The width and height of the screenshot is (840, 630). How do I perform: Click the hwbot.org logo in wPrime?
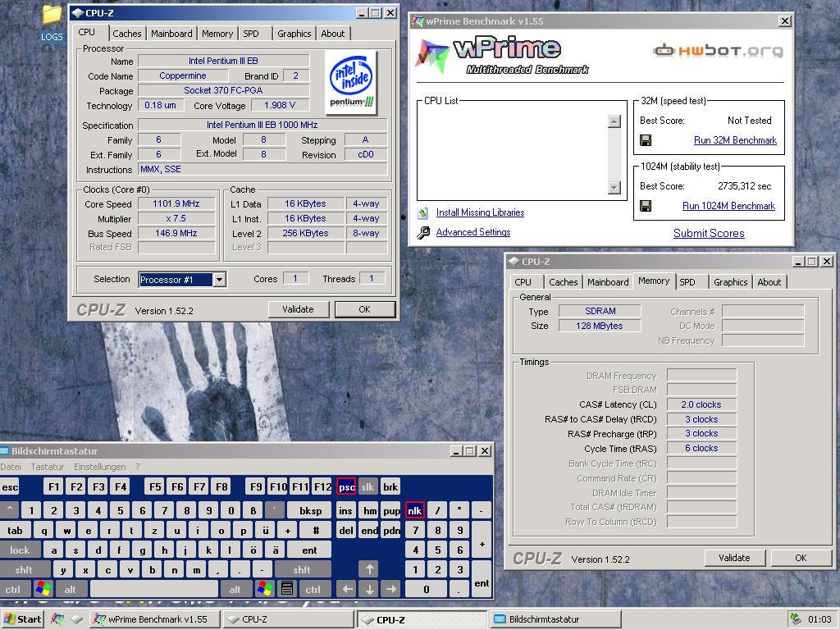718,51
